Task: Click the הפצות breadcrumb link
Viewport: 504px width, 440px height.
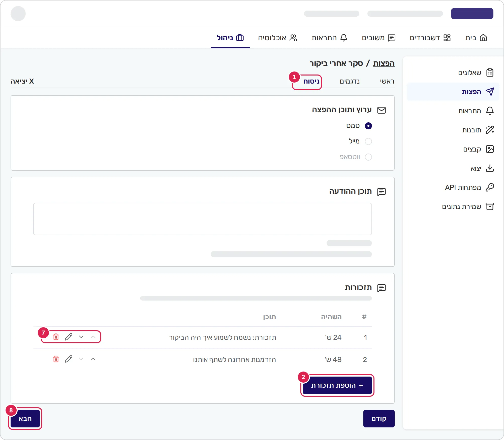Action: pos(384,63)
